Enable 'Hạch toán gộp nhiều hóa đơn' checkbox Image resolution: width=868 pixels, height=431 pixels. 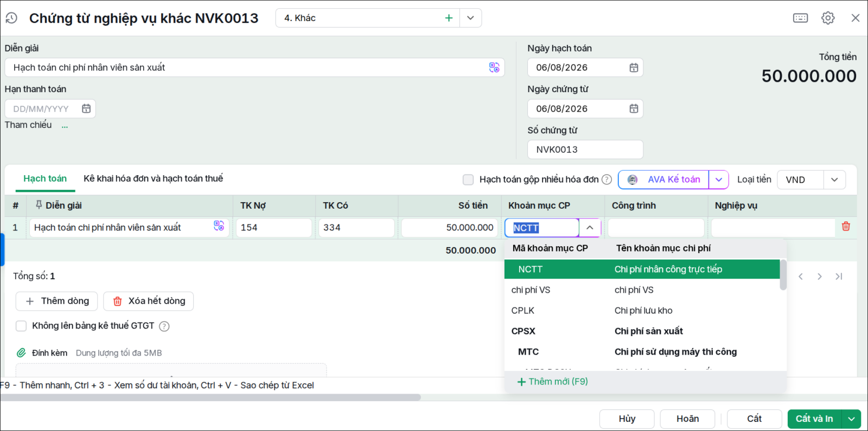click(468, 179)
